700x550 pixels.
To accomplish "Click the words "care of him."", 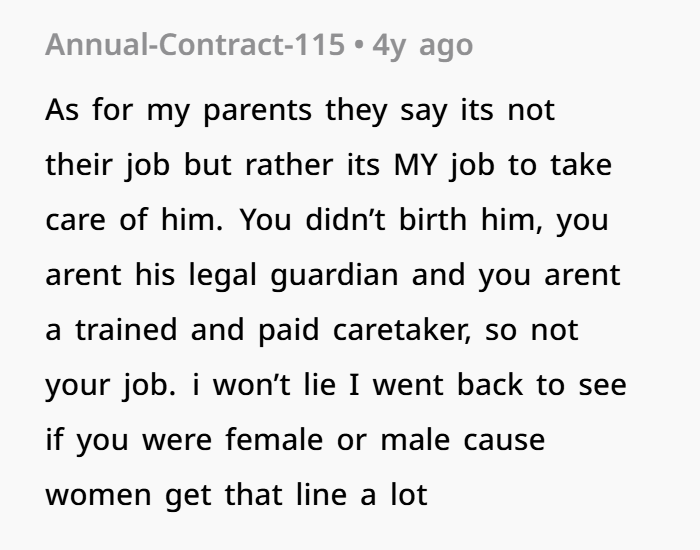I will [134, 220].
